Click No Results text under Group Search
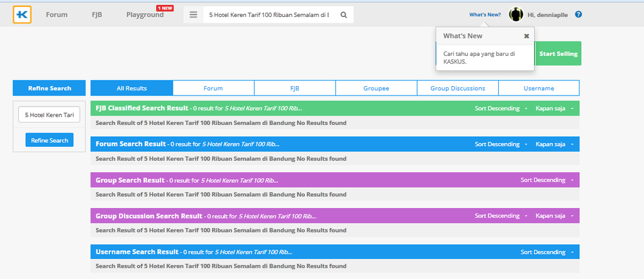 pos(221,194)
